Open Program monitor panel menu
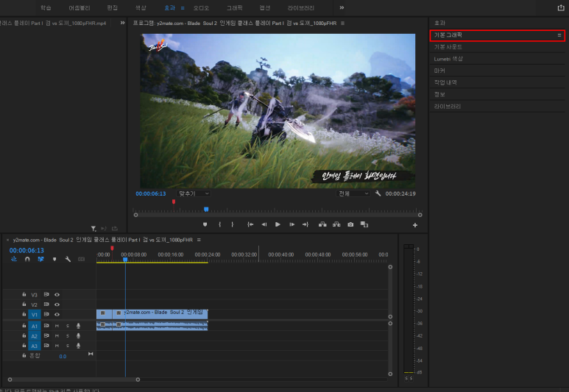The image size is (569, 392). pyautogui.click(x=342, y=24)
